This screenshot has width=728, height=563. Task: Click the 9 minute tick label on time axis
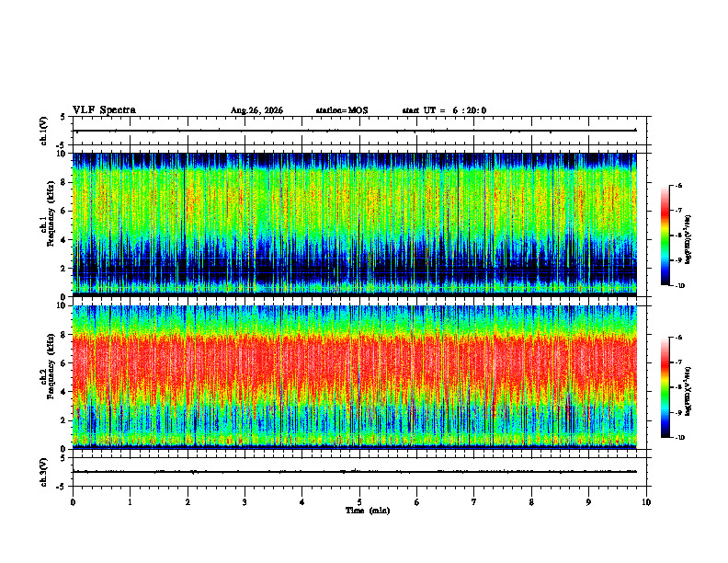click(x=588, y=502)
